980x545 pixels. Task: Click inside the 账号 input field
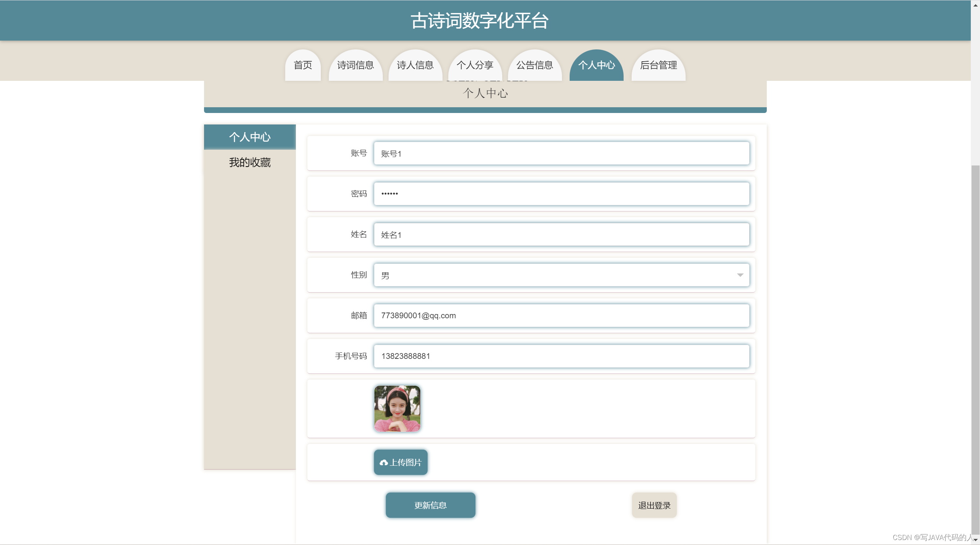pos(561,153)
